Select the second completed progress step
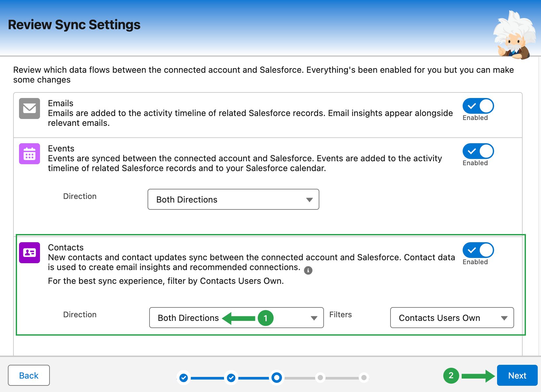Image resolution: width=541 pixels, height=392 pixels. click(231, 378)
